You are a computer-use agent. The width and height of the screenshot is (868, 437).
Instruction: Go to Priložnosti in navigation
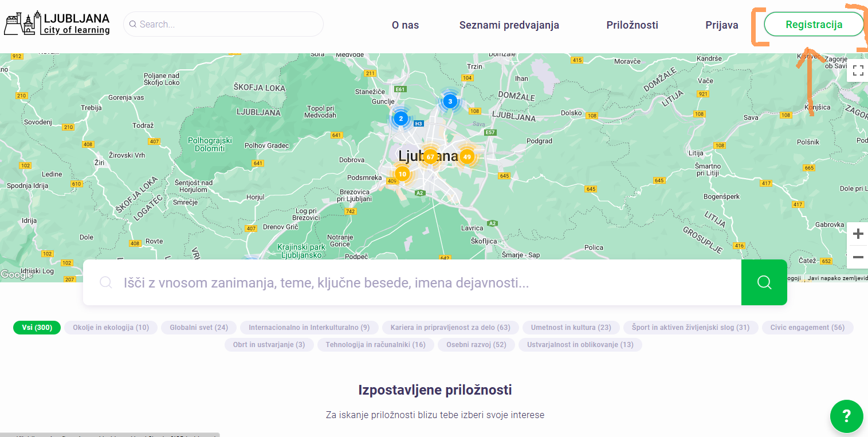click(632, 25)
